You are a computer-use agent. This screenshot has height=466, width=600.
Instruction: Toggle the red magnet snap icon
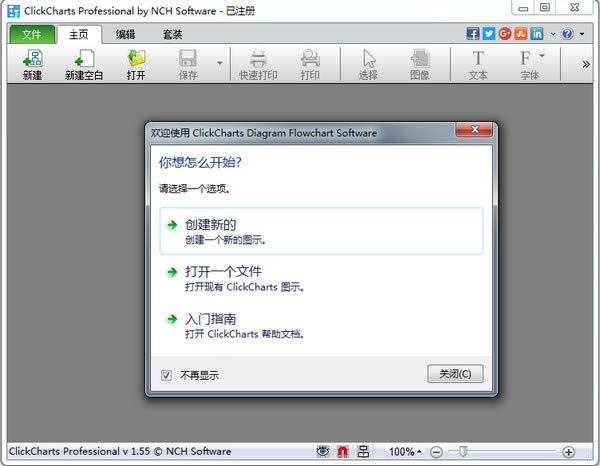[343, 452]
